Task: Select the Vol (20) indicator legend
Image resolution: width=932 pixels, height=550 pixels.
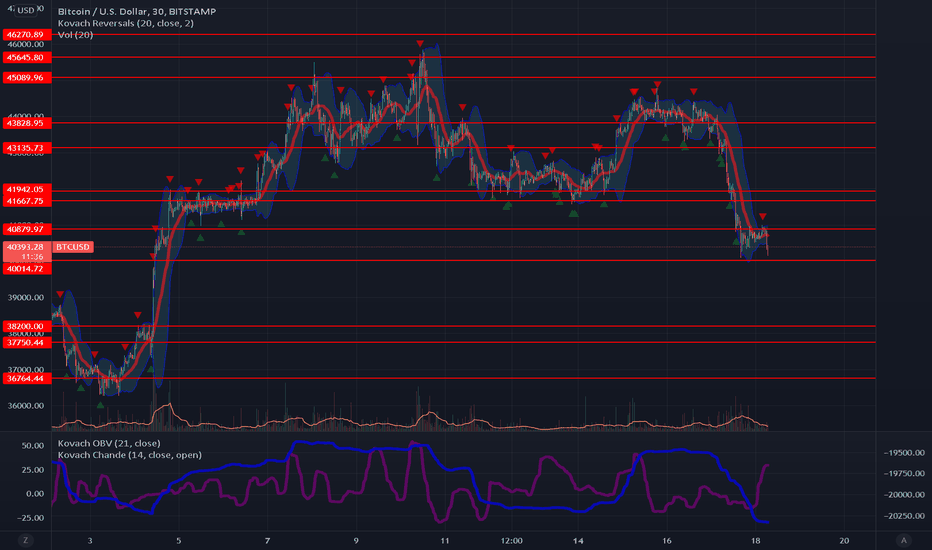Action: pos(75,34)
